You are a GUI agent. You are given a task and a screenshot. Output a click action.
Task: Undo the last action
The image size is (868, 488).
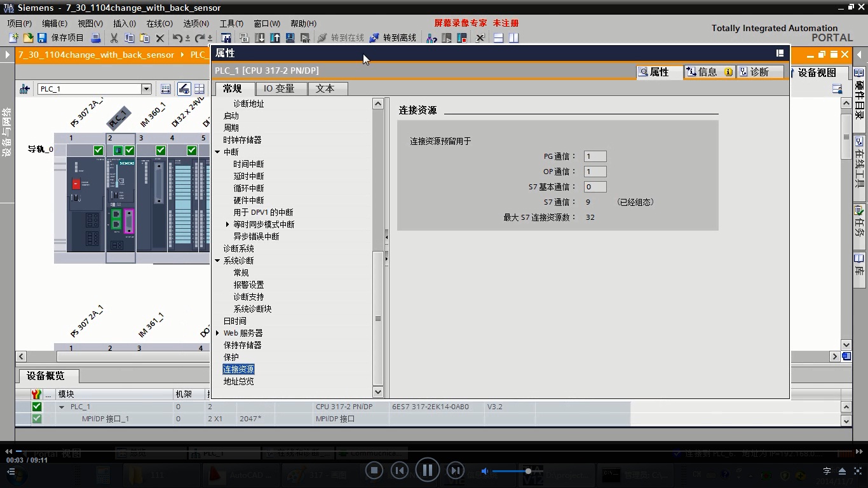(178, 38)
